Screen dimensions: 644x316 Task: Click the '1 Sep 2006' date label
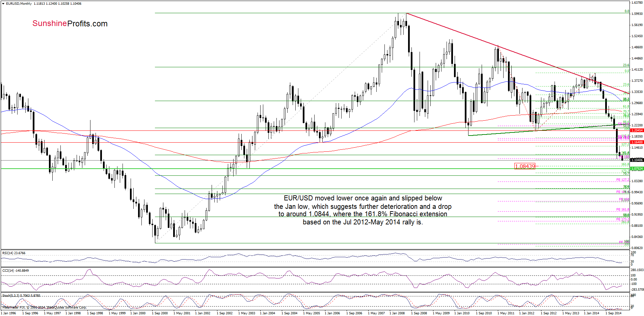pyautogui.click(x=354, y=313)
